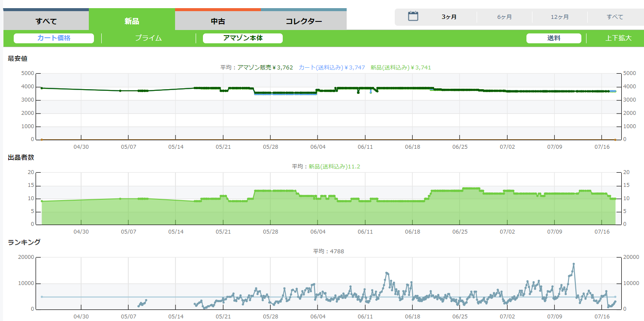This screenshot has width=644, height=321.
Task: Switch to the コレクター tab
Action: 303,21
